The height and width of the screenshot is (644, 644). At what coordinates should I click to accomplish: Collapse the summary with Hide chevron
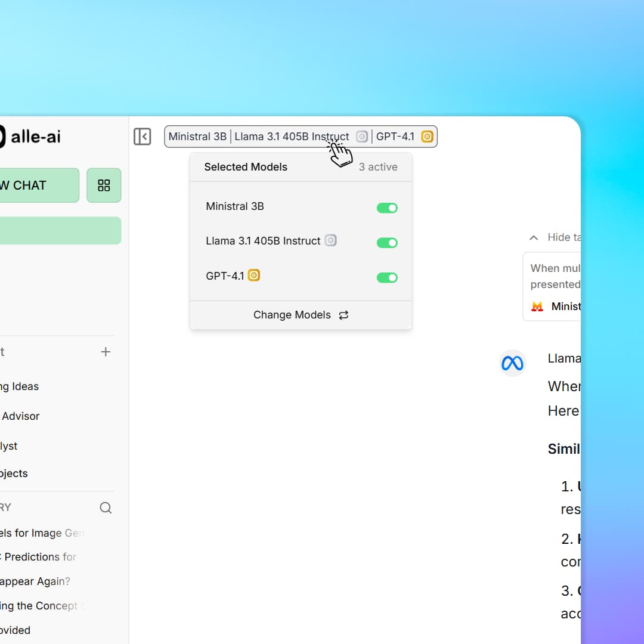(x=533, y=237)
